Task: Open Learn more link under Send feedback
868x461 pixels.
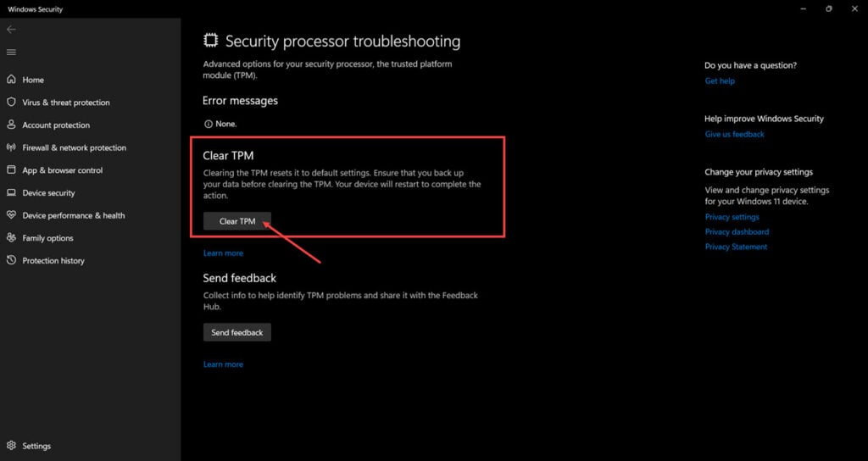Action: click(x=223, y=364)
